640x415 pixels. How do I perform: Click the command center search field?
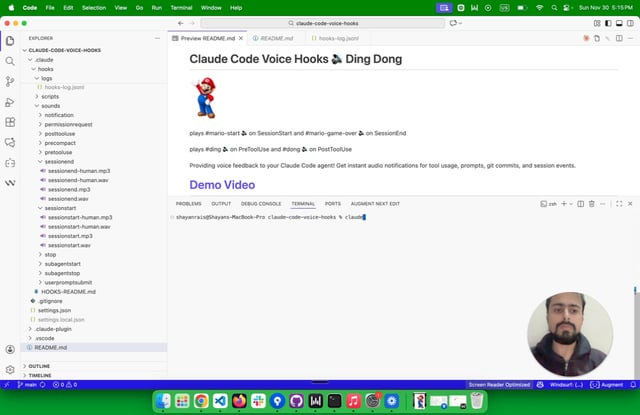pyautogui.click(x=322, y=23)
